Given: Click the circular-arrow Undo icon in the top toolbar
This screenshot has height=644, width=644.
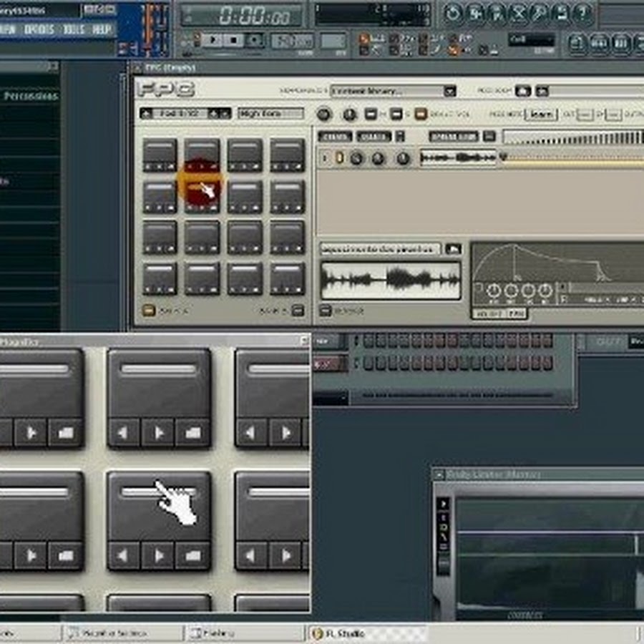Looking at the screenshot, I should click(x=453, y=14).
